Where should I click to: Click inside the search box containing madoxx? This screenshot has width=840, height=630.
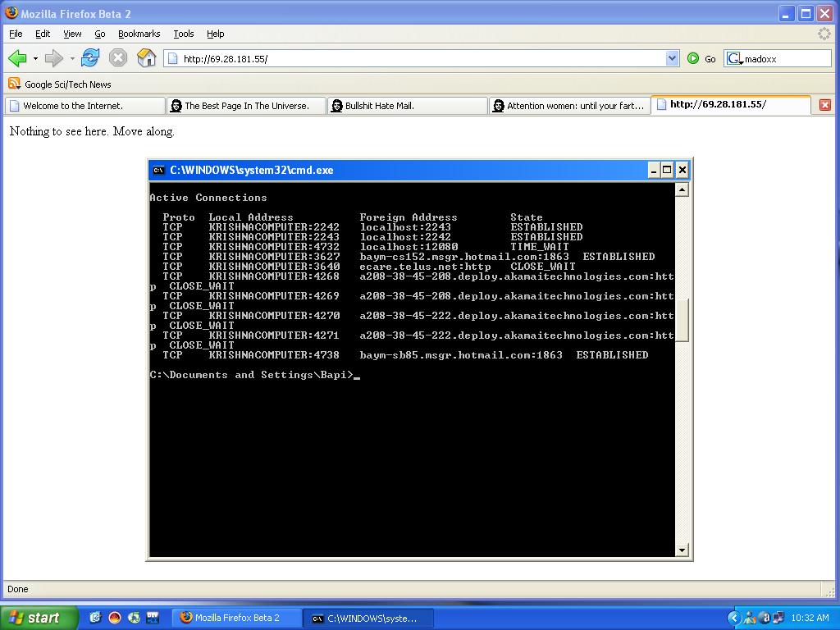click(x=785, y=59)
